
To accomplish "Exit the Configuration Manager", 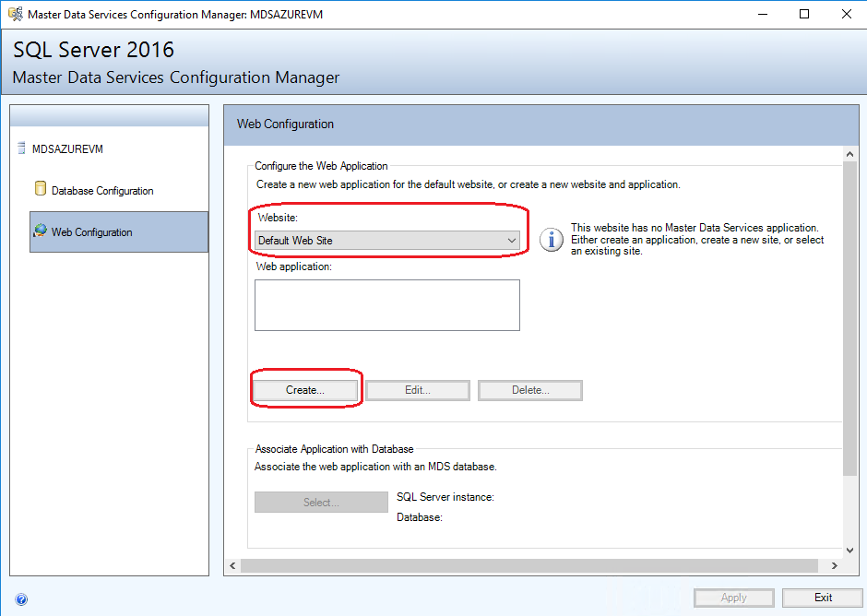I will click(x=822, y=597).
